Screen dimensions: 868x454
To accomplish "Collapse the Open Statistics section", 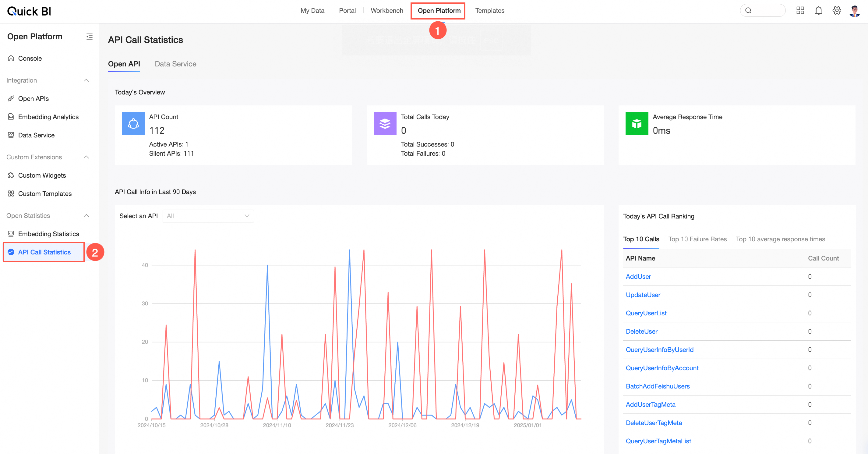I will tap(86, 215).
